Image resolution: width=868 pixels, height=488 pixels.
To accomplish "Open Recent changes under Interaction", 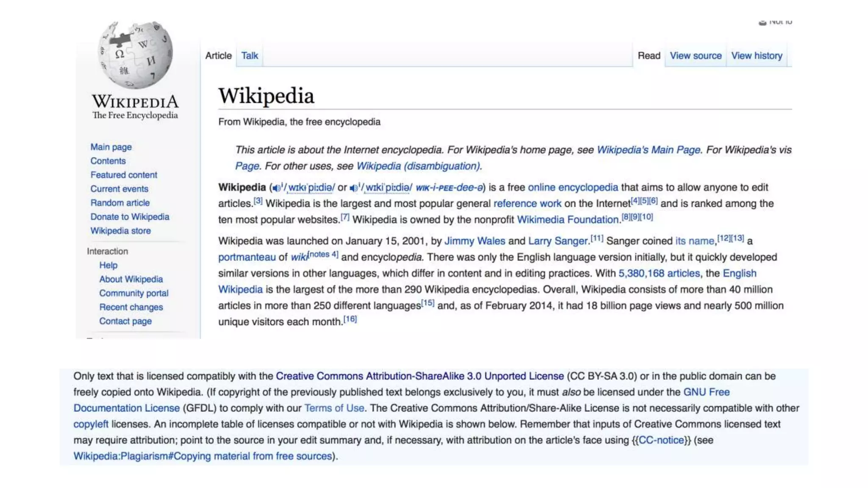I will pyautogui.click(x=131, y=307).
